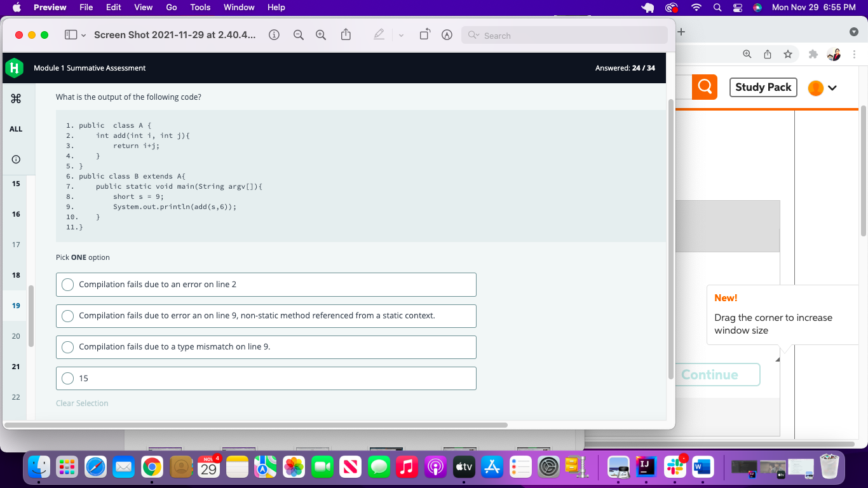Image resolution: width=868 pixels, height=488 pixels.
Task: Open Music from the Dock
Action: coord(407,466)
